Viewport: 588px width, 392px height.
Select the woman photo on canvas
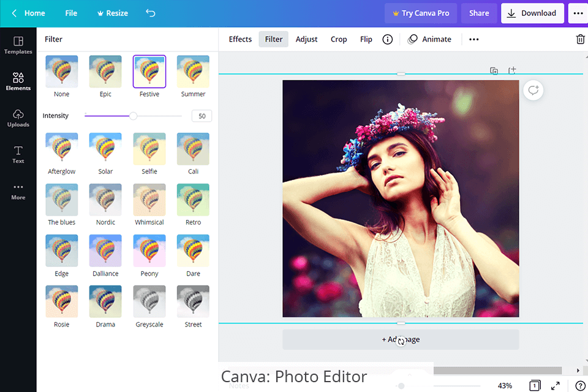click(401, 198)
